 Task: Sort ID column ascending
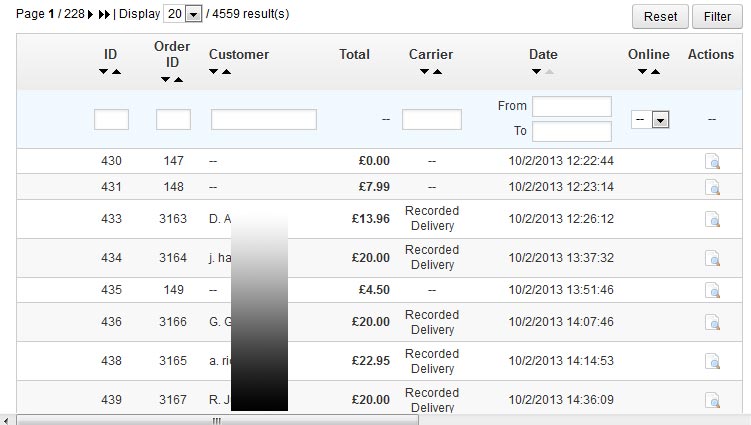point(117,72)
